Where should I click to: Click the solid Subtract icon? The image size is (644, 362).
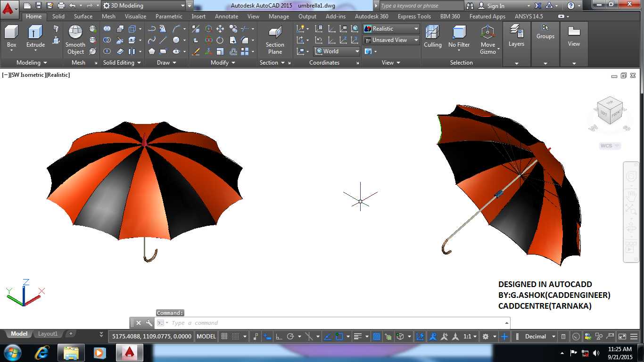pos(107,40)
